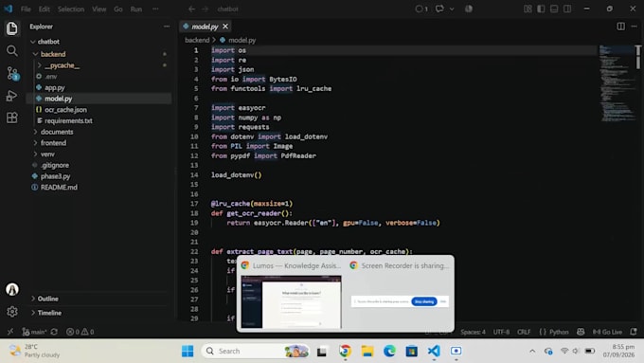Open the Source Control view icon
644x363 pixels.
click(12, 73)
